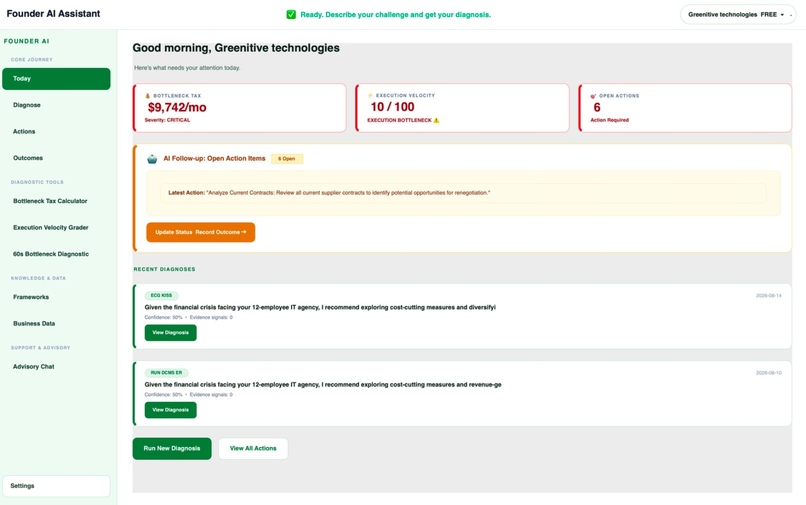Select Today in the sidebar
806x505 pixels.
pyautogui.click(x=56, y=79)
